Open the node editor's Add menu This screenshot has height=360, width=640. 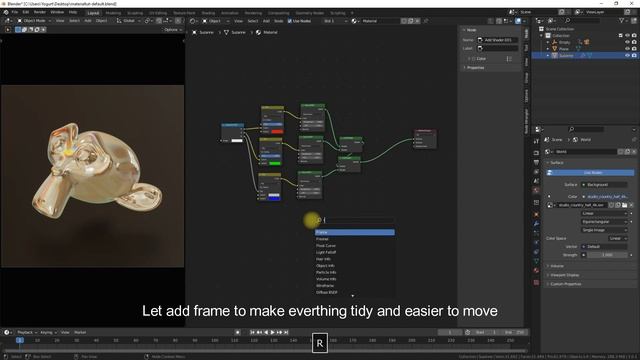[x=266, y=21]
